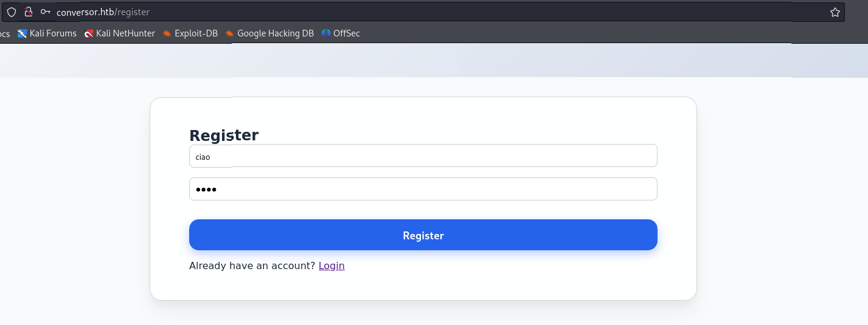Focus the conversor.htb/register address bar

click(426, 12)
